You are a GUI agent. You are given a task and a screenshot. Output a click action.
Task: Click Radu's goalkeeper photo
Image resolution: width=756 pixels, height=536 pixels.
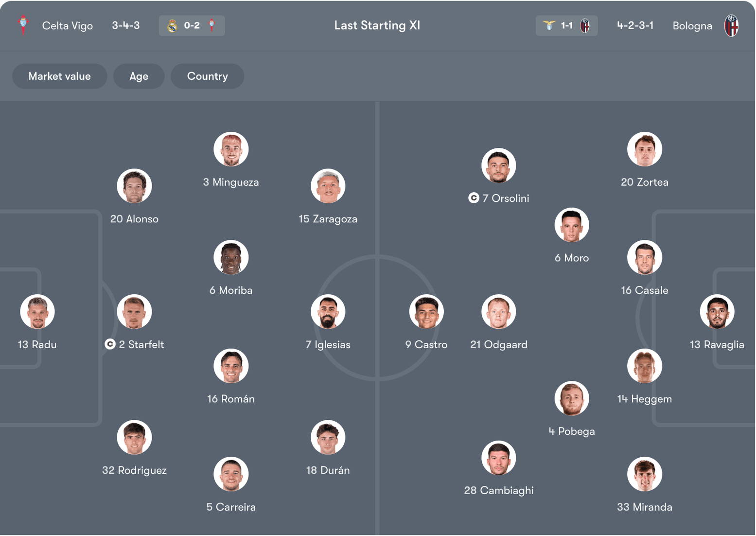[x=37, y=312]
